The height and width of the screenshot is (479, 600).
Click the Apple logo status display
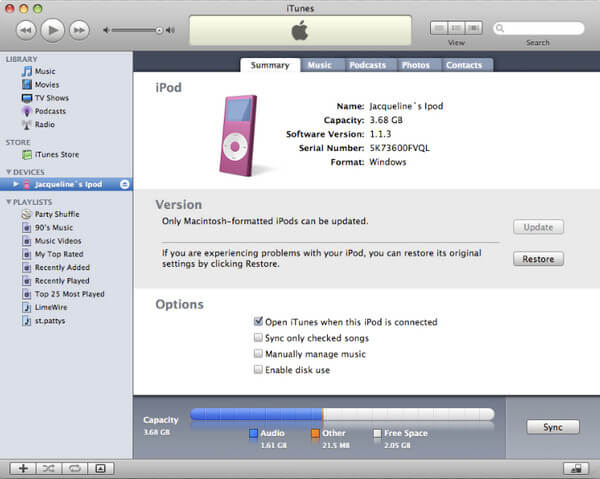(x=300, y=30)
